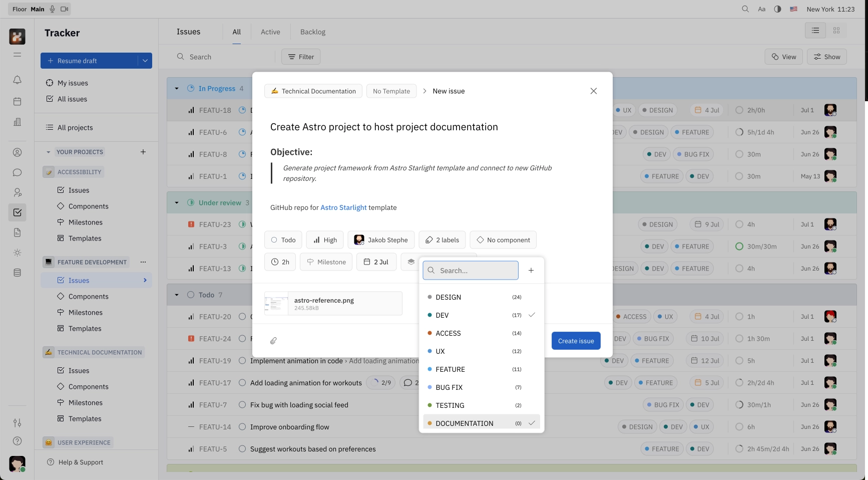Click the orange ACCESS label color dot
The width and height of the screenshot is (868, 480).
[429, 333]
